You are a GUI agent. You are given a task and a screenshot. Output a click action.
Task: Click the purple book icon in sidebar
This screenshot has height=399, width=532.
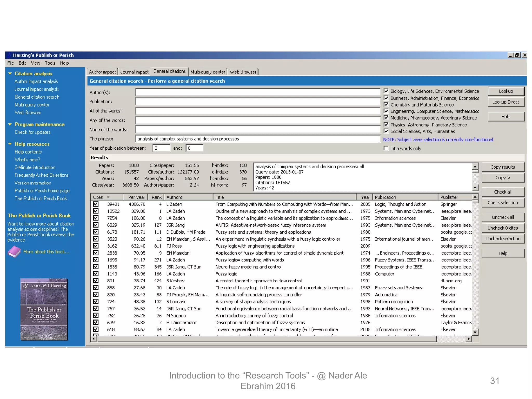14,251
